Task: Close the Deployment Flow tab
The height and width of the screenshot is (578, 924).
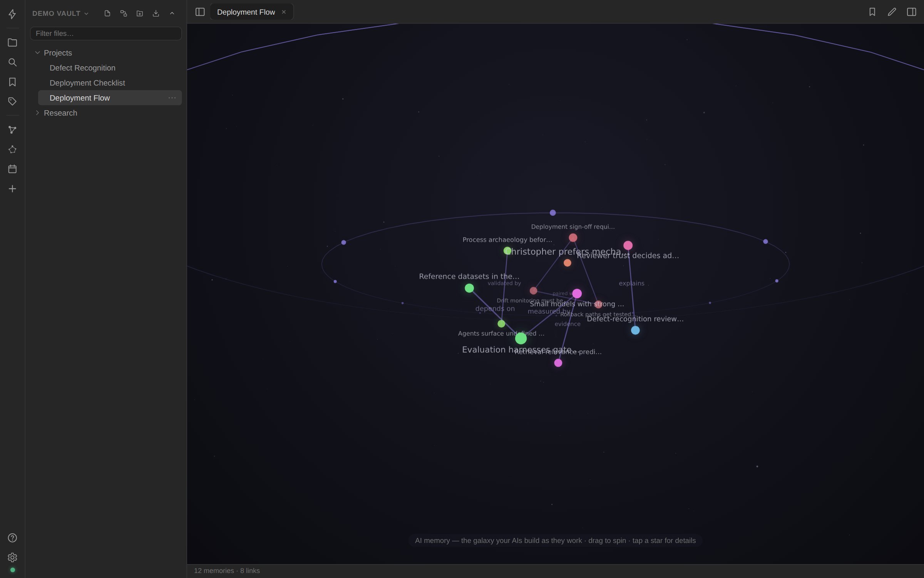Action: pos(284,12)
